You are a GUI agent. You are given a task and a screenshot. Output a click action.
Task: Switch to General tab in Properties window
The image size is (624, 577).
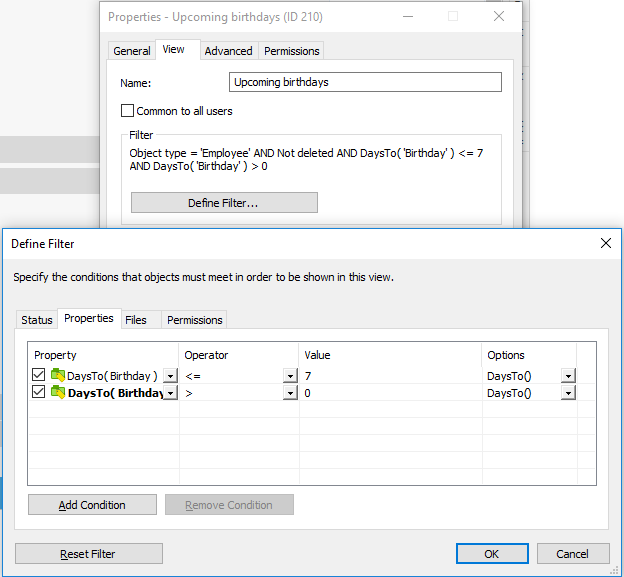(x=132, y=51)
